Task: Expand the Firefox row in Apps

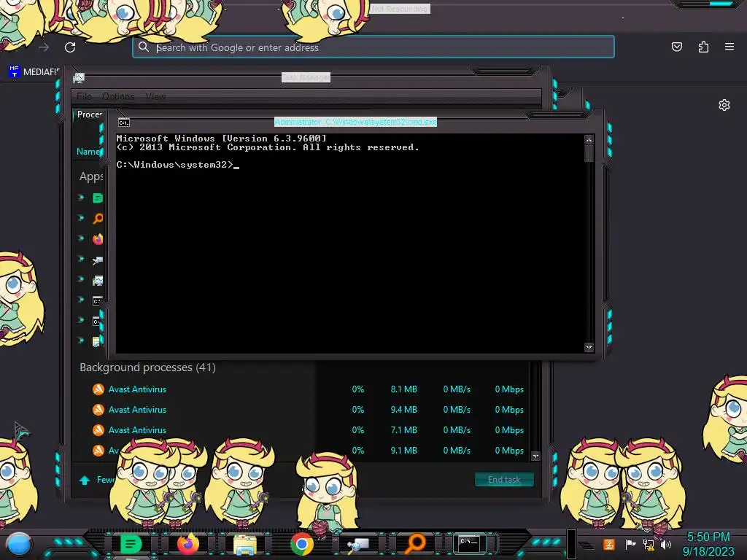Action: pos(81,238)
